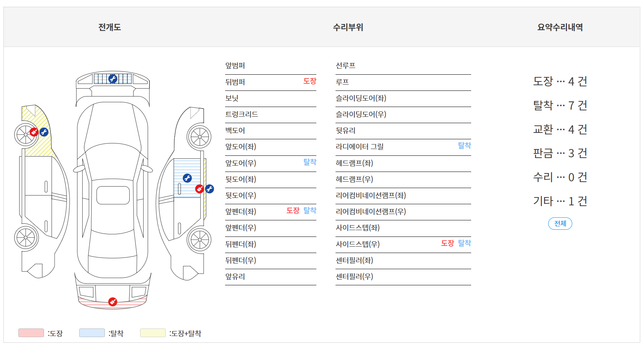This screenshot has width=644, height=348.
Task: Click 도장 label in 사이드스텝(우) row
Action: (x=447, y=243)
